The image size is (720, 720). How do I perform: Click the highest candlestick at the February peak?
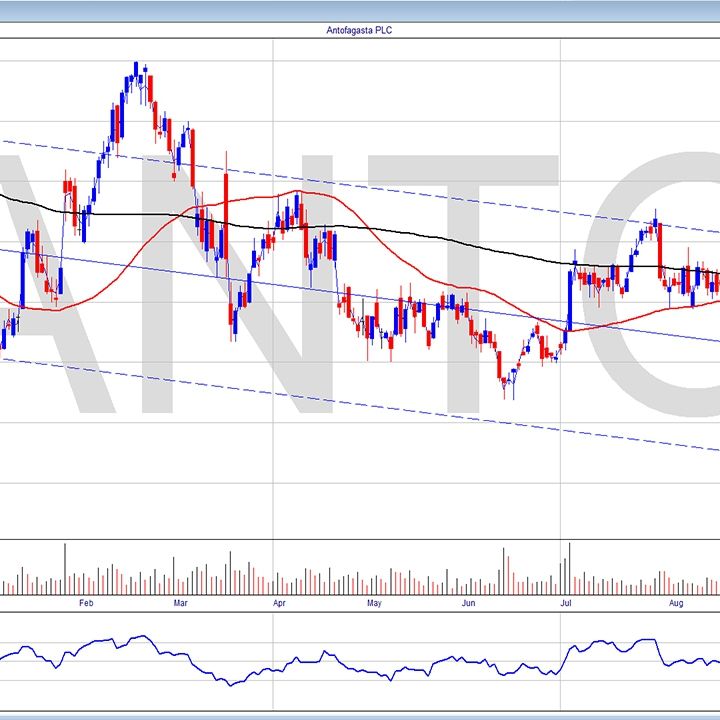pyautogui.click(x=136, y=72)
